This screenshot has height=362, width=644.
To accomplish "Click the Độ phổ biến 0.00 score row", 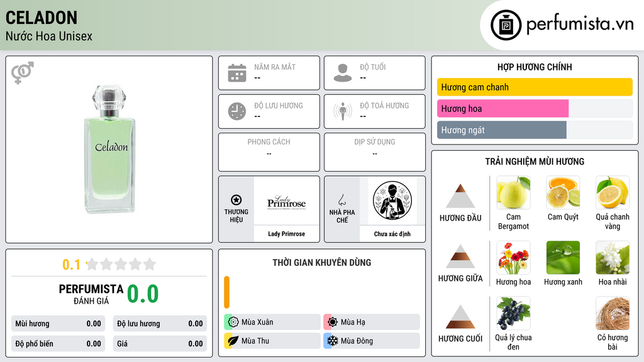I will pyautogui.click(x=58, y=344).
